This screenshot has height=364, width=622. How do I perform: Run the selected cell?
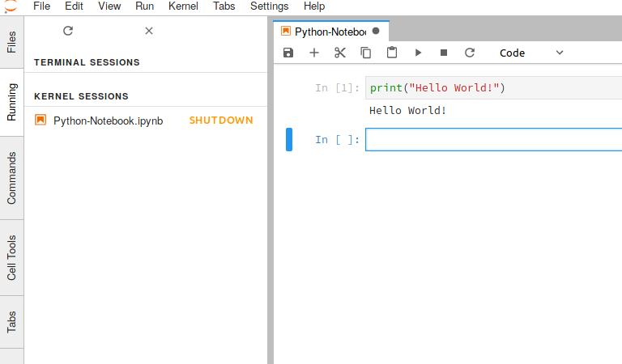pyautogui.click(x=418, y=53)
